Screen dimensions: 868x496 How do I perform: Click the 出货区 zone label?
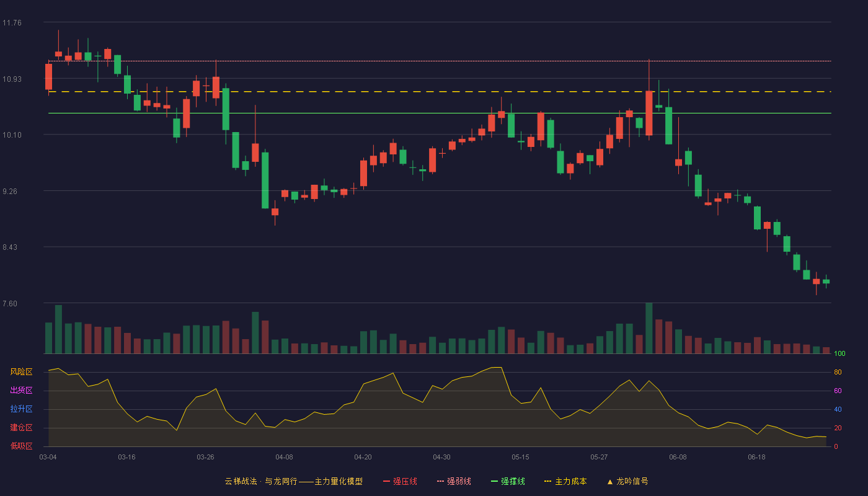point(21,391)
